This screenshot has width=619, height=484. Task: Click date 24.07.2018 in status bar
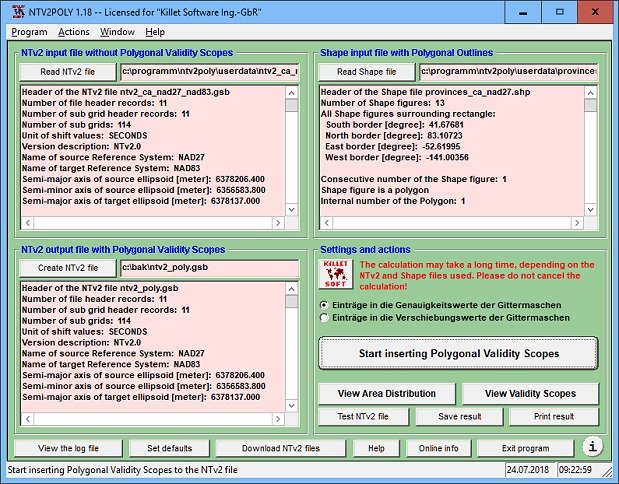[528, 470]
